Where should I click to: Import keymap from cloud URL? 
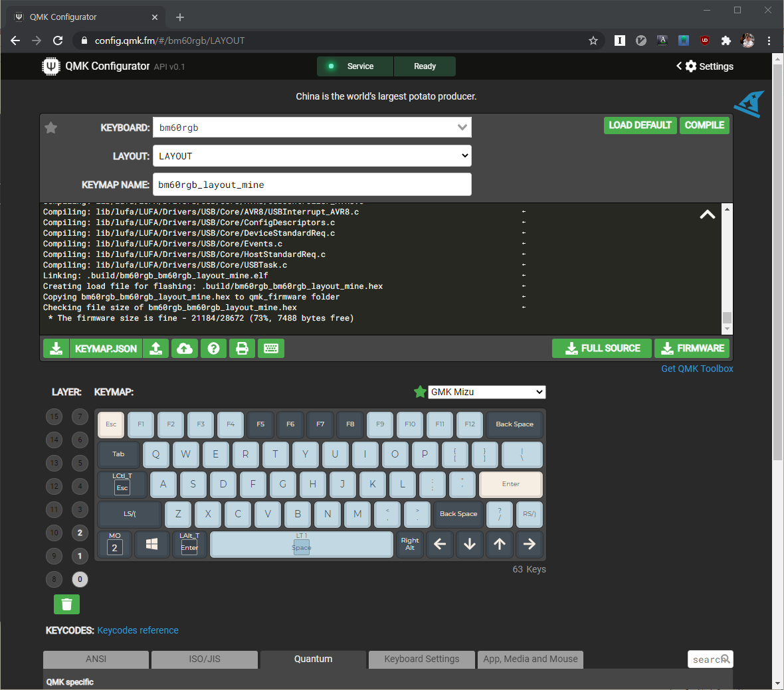tap(185, 348)
